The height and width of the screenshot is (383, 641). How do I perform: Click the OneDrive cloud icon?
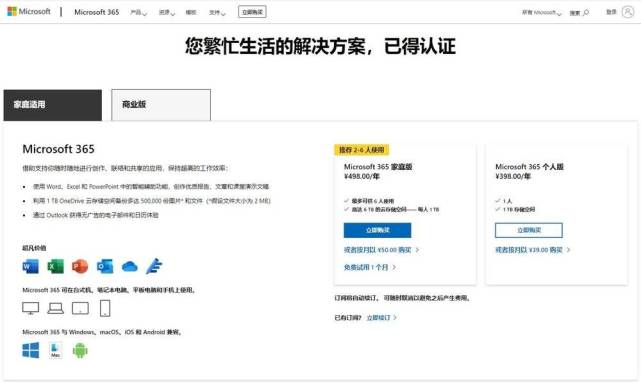[x=130, y=267]
